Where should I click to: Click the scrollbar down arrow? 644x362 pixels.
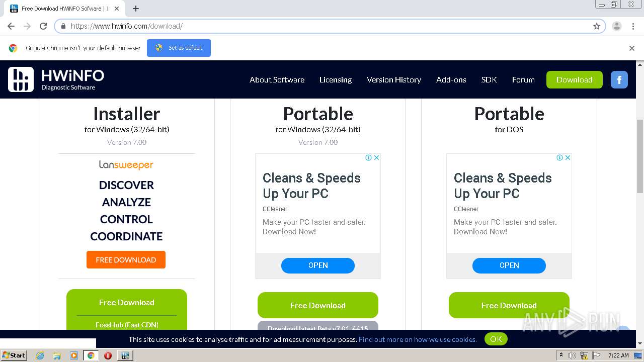pos(640,344)
